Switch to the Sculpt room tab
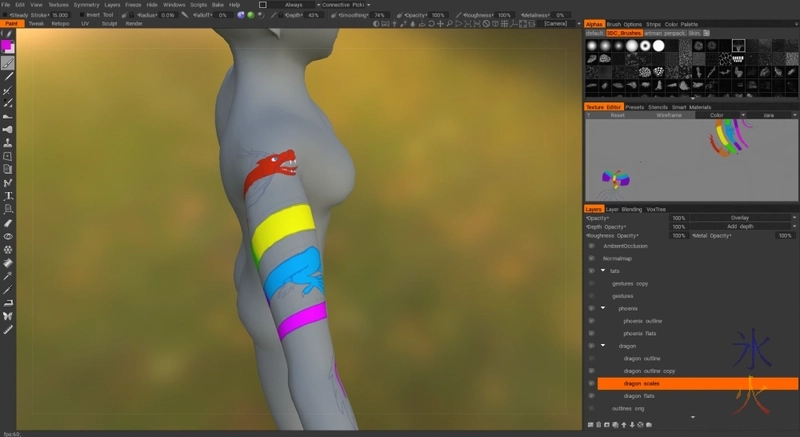 point(110,23)
